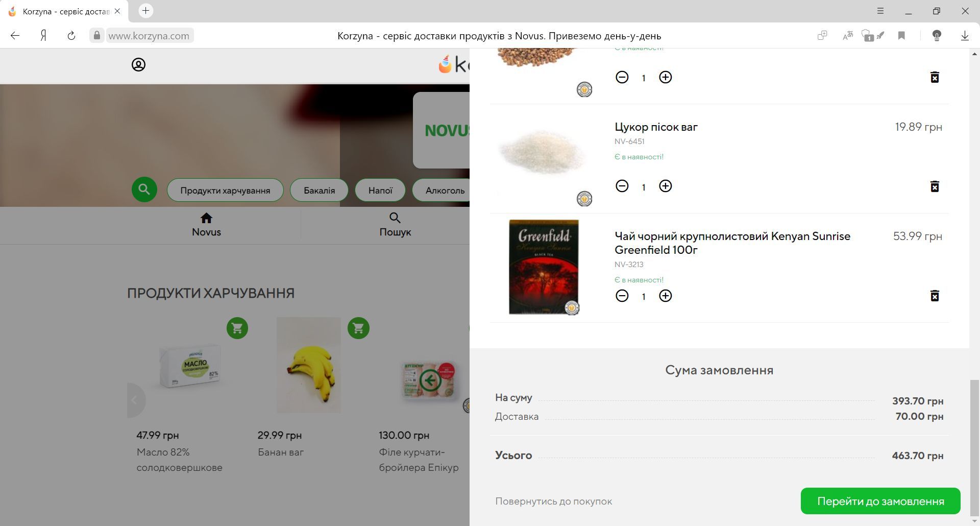Add bananas to cart with the green cart icon
Image resolution: width=980 pixels, height=526 pixels.
[358, 328]
